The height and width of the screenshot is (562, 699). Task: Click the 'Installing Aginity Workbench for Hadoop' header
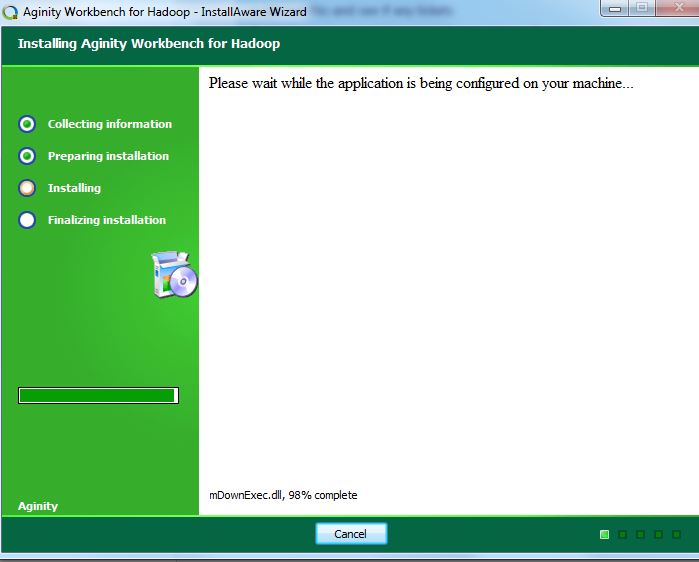click(x=149, y=44)
